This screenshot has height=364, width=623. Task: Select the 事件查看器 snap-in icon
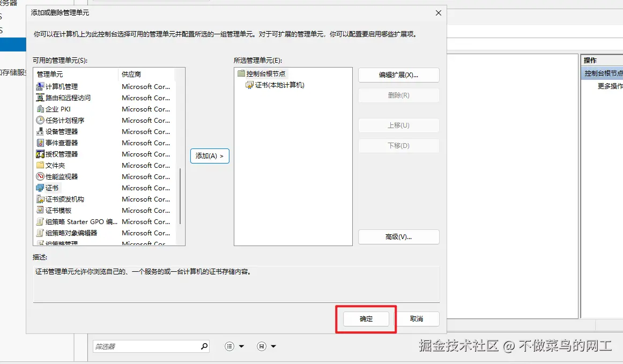[40, 143]
